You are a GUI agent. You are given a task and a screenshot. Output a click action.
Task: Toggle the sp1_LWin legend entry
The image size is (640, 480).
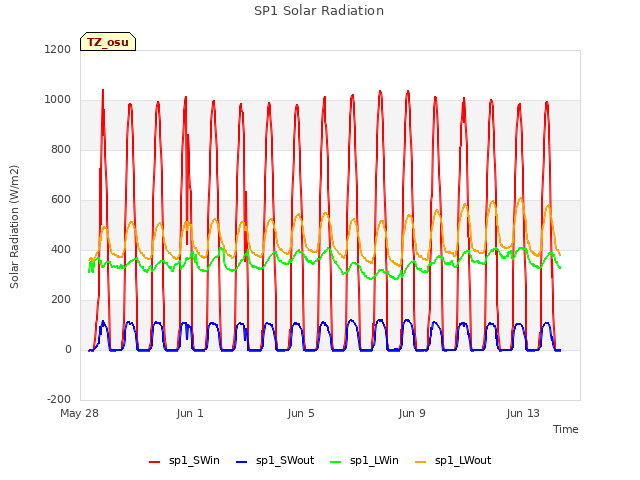(364, 461)
